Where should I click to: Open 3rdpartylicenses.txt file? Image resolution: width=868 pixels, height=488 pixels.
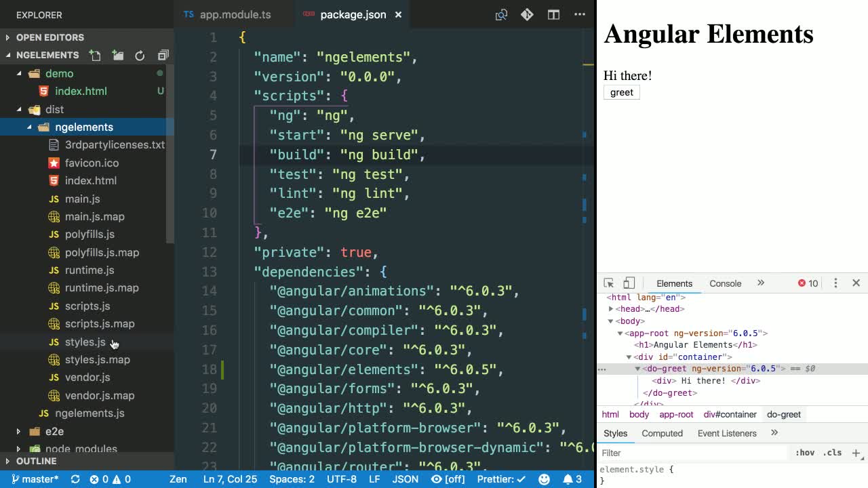click(115, 144)
